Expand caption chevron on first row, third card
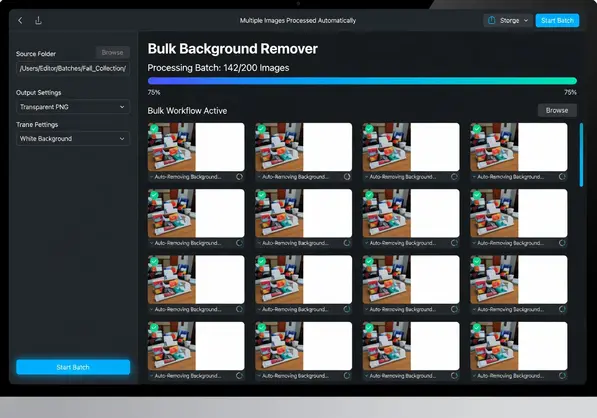 tap(367, 177)
